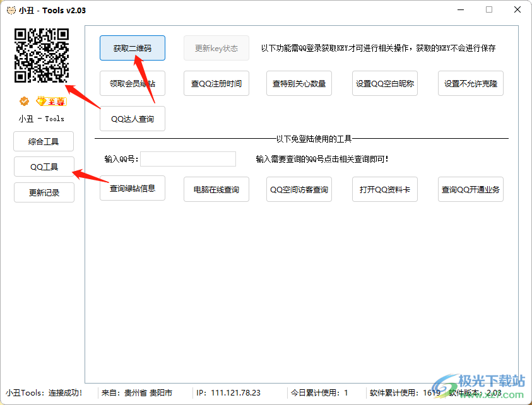Click the 输入需要查询的QQ号 hint text
The height and width of the screenshot is (405, 532).
click(x=322, y=159)
